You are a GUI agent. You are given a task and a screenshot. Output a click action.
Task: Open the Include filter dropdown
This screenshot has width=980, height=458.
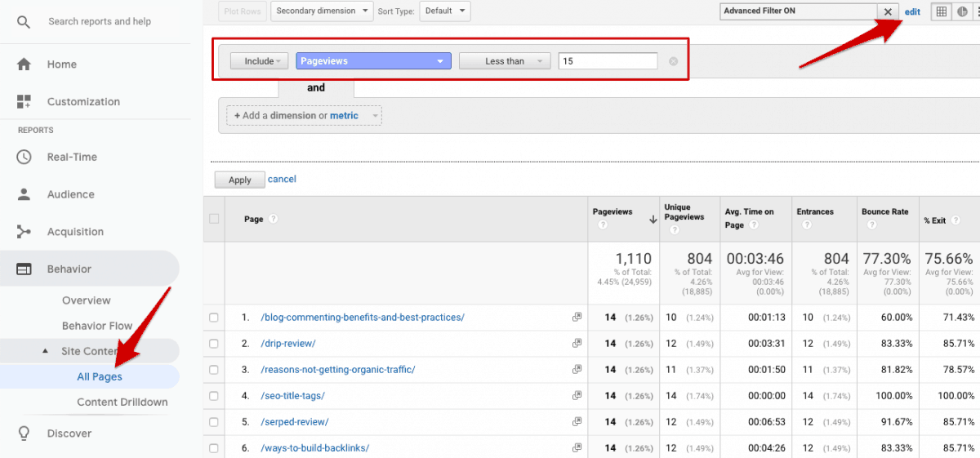259,61
